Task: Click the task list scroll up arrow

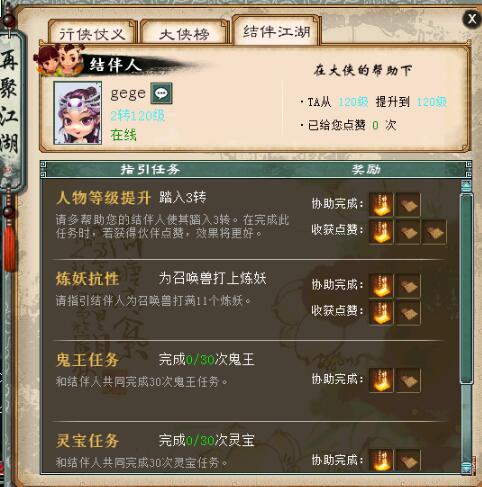Action: [x=466, y=186]
